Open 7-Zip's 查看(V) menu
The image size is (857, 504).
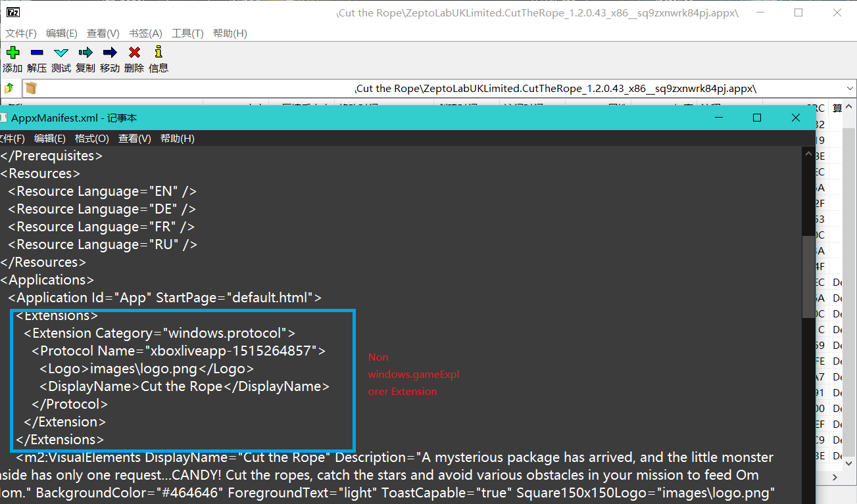click(103, 34)
